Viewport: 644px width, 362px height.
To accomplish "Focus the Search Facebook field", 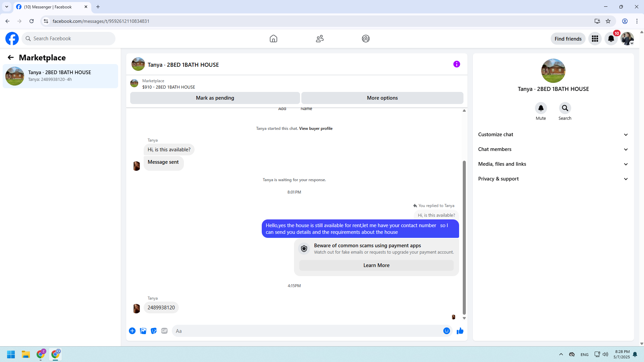I will [x=69, y=39].
